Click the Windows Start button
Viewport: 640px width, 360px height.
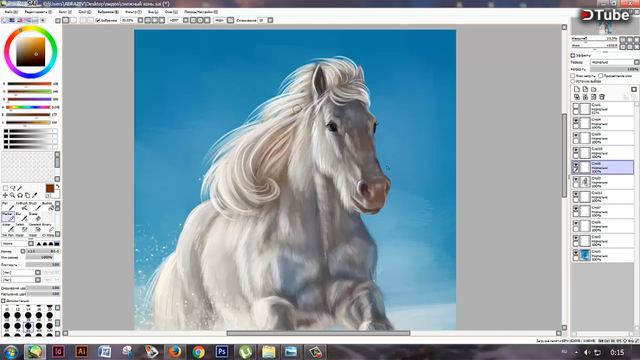pos(11,352)
